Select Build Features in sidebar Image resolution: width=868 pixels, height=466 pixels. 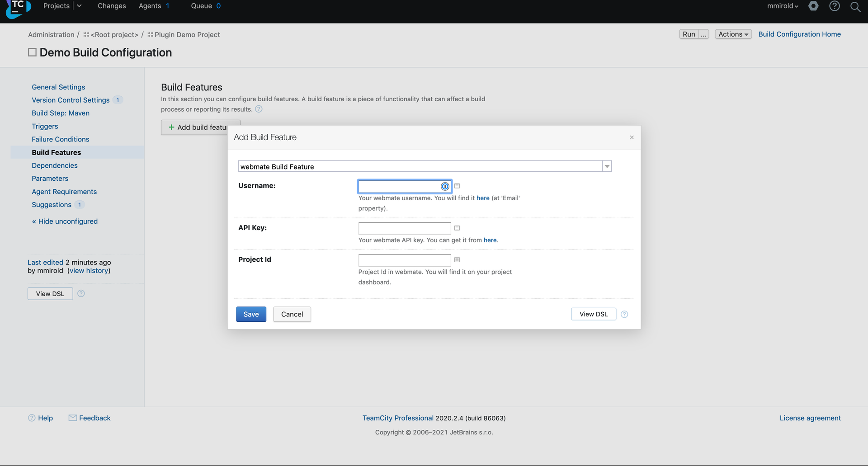click(57, 153)
